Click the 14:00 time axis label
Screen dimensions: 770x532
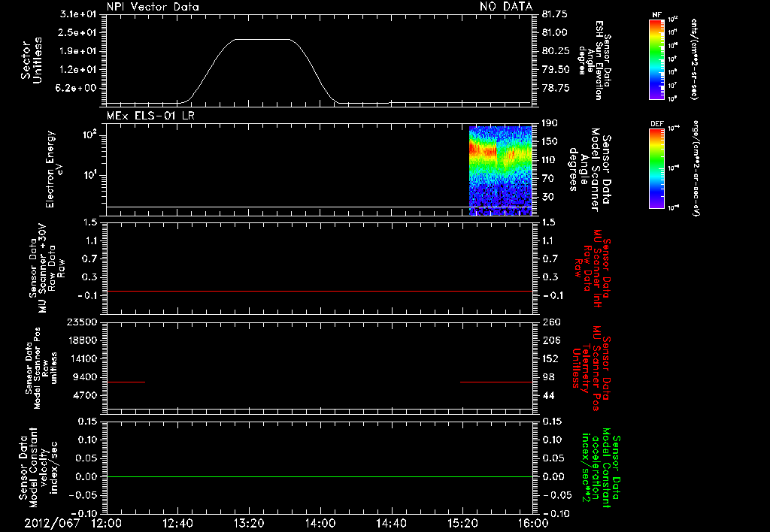click(320, 523)
